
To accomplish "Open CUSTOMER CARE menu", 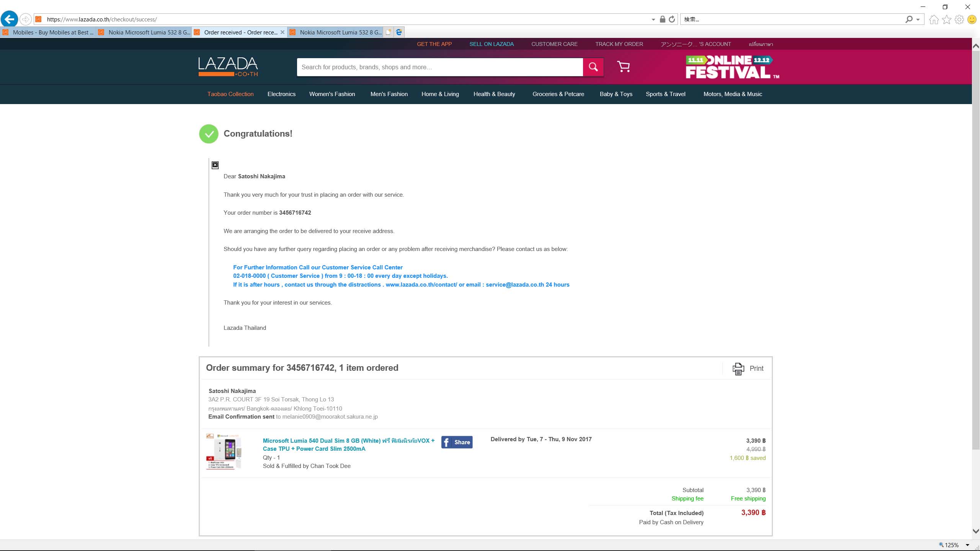I will pos(554,44).
